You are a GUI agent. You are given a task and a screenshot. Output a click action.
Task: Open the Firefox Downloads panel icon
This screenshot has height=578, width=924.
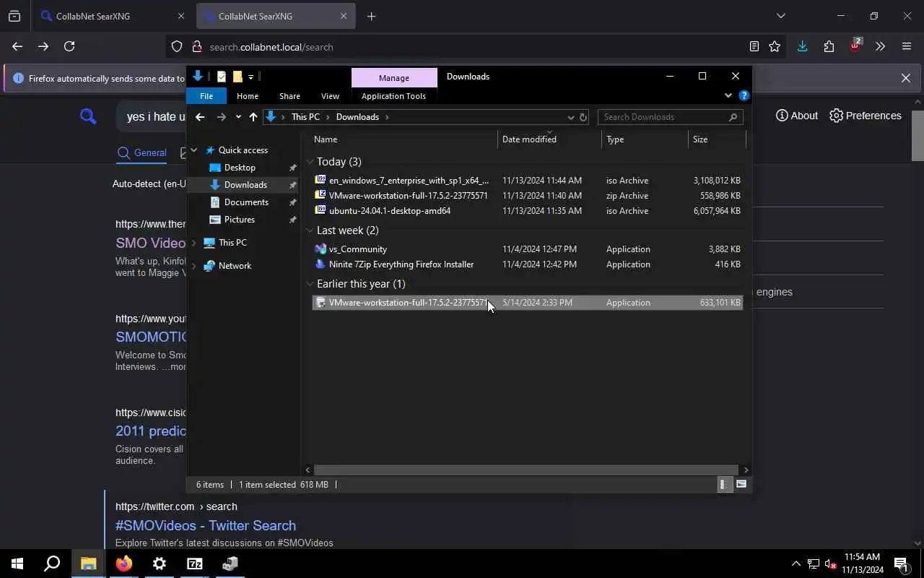coord(802,46)
